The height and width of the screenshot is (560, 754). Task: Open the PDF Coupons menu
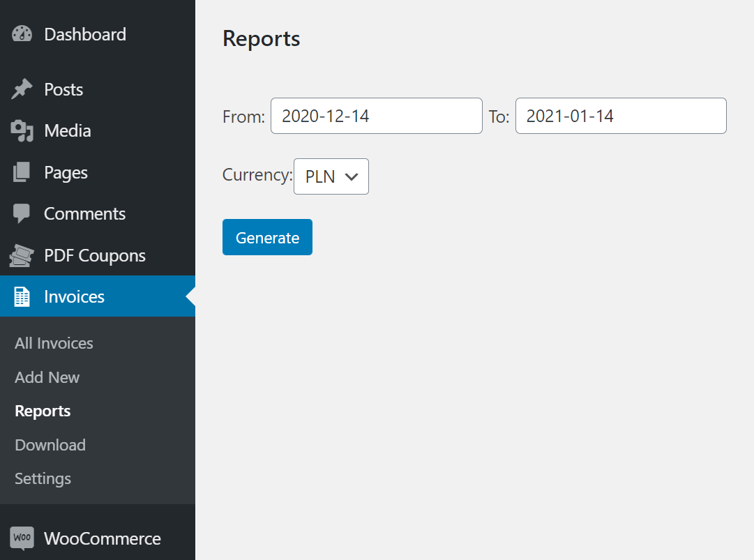(95, 256)
